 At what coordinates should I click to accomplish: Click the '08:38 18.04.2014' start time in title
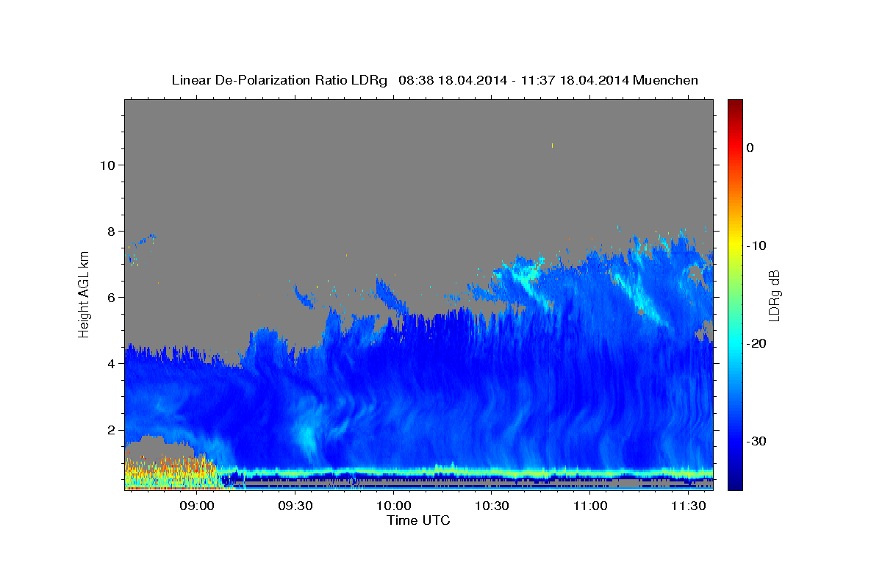453,80
